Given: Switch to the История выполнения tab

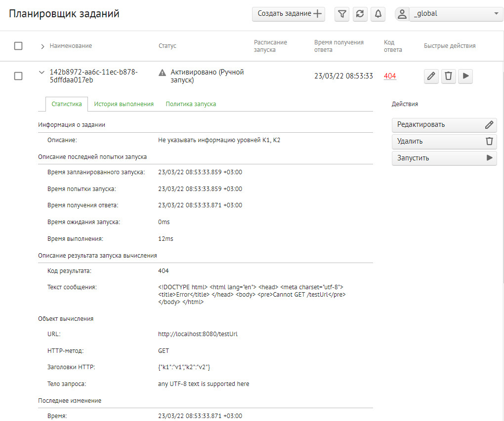Looking at the screenshot, I should 124,104.
